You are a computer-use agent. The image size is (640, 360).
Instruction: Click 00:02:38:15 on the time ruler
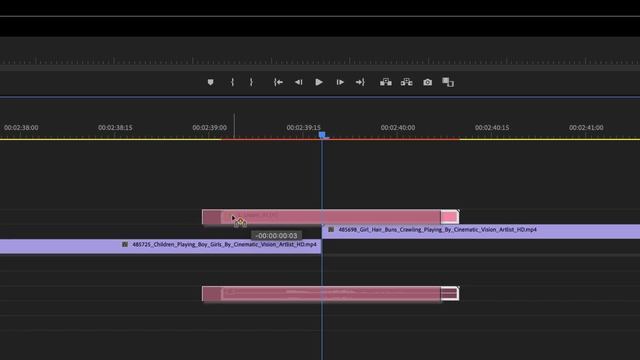pyautogui.click(x=115, y=128)
